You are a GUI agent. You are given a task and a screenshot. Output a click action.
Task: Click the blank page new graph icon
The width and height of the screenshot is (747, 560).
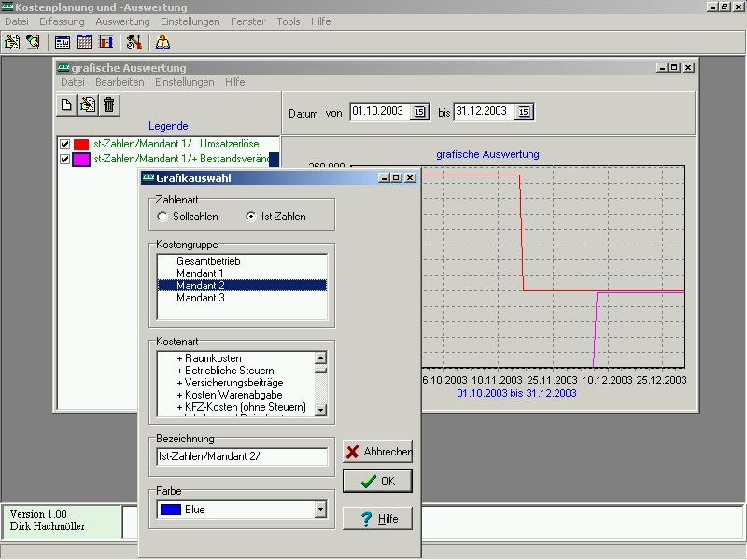[x=66, y=105]
